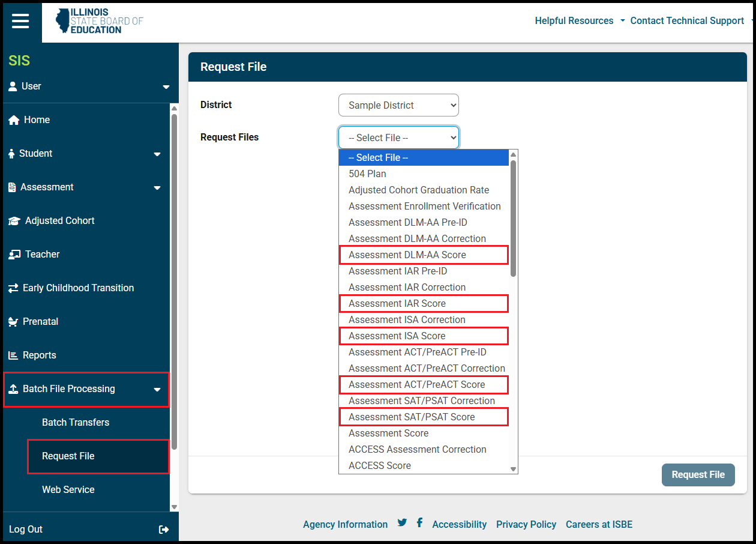Image resolution: width=756 pixels, height=544 pixels.
Task: Expand the User menu arrow
Action: pyautogui.click(x=166, y=87)
